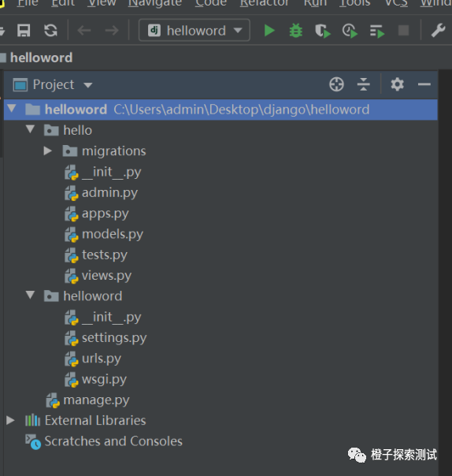Open the helloword run configuration dropdown

195,30
